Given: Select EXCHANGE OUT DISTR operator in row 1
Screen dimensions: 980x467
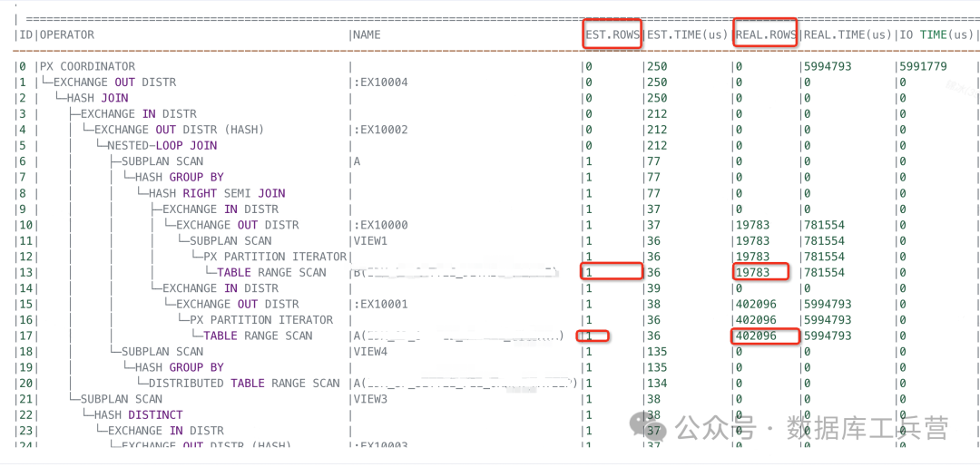Looking at the screenshot, I should [115, 82].
